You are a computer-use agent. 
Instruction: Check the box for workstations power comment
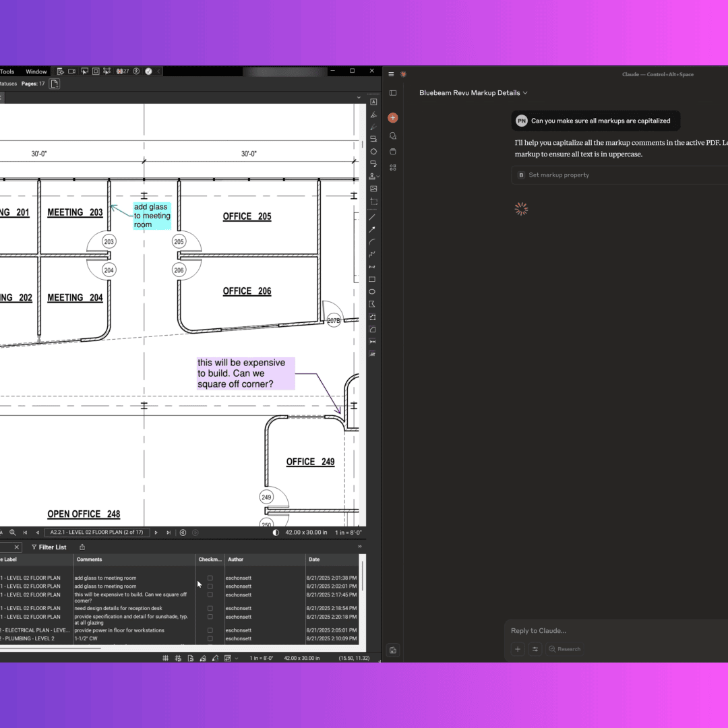tap(210, 630)
